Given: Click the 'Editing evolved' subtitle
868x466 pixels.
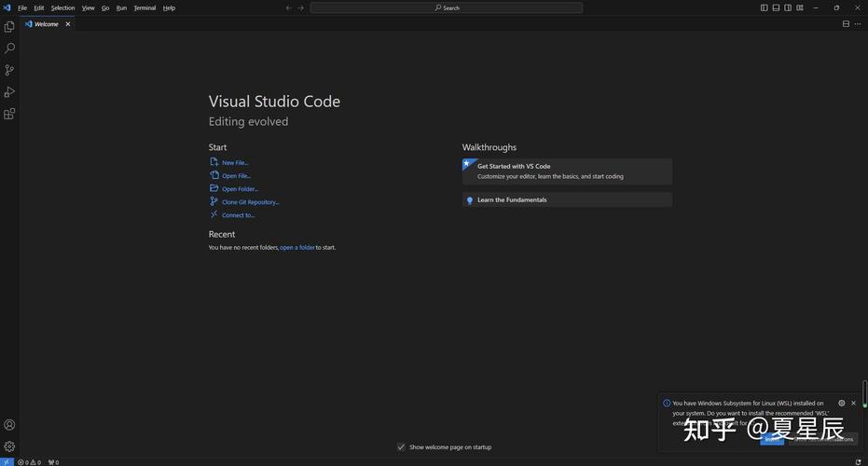Looking at the screenshot, I should tap(249, 121).
